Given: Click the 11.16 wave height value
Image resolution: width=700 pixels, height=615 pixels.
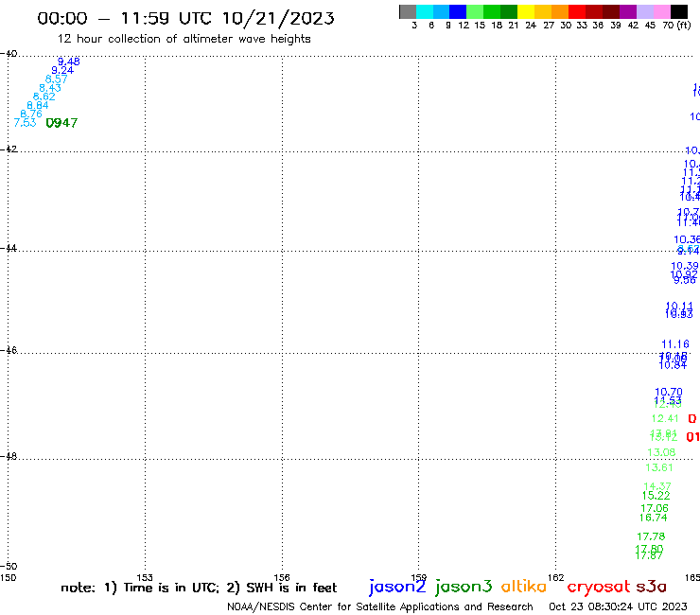Looking at the screenshot, I should (675, 344).
